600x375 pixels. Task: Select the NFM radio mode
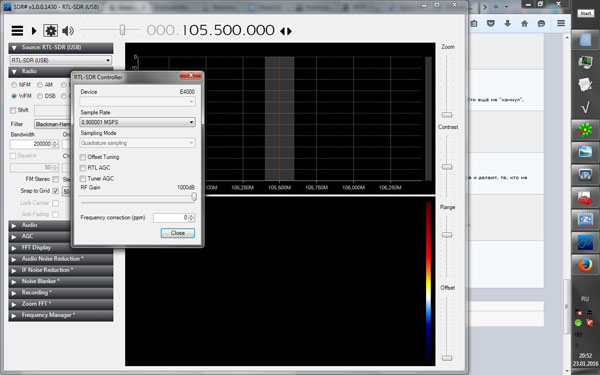[14, 85]
